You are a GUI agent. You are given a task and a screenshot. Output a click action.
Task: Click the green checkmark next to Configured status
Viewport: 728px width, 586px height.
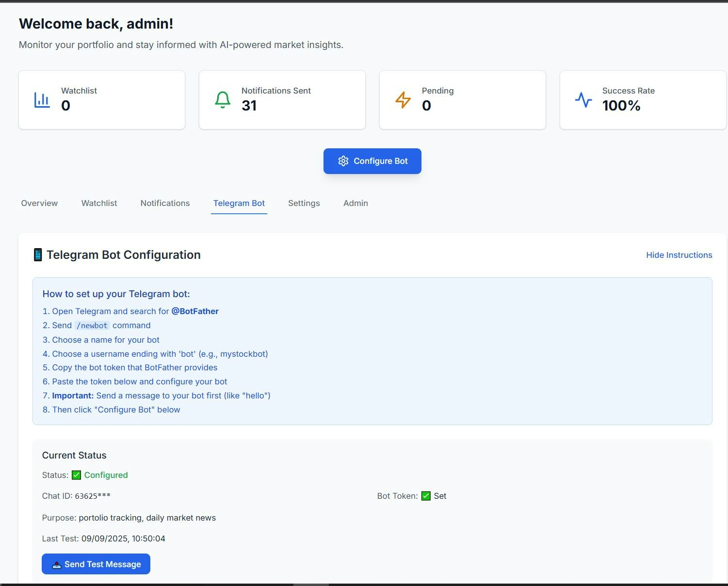(x=76, y=475)
